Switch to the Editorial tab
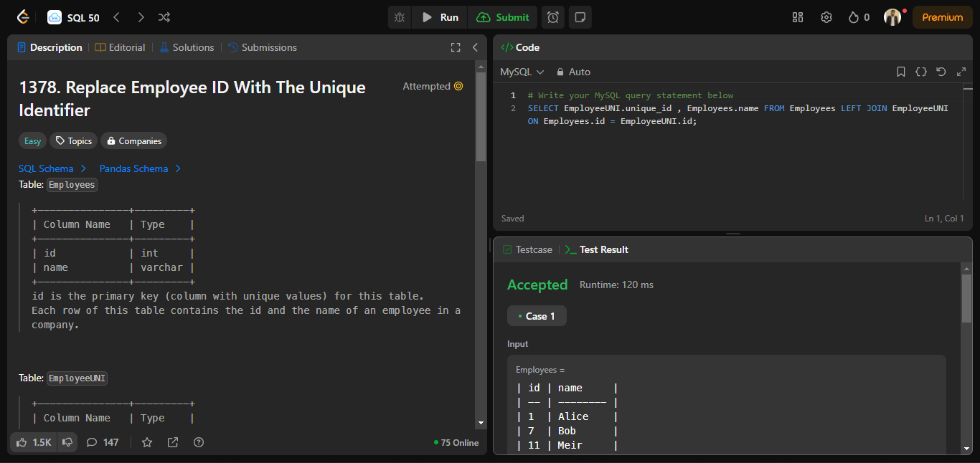 120,47
